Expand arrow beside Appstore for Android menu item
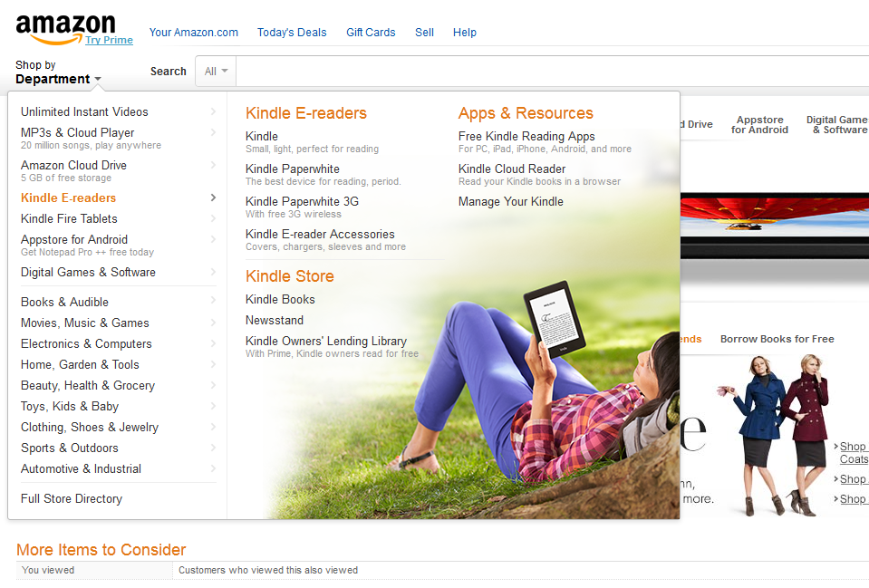 coord(213,239)
